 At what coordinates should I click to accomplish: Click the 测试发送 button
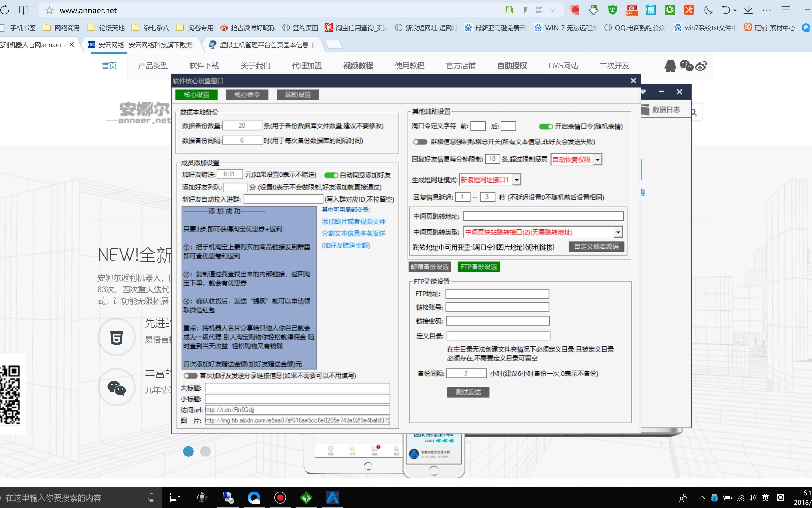[468, 392]
